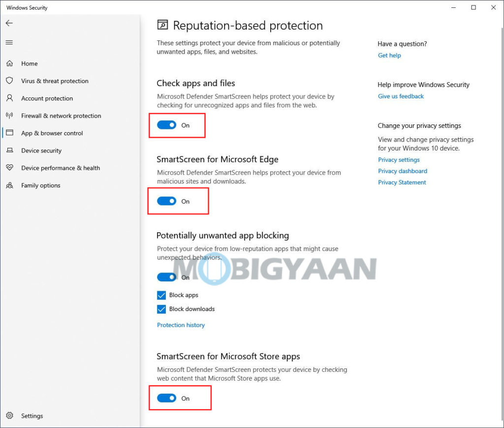Image resolution: width=504 pixels, height=428 pixels.
Task: Click Give us feedback
Action: pos(401,96)
